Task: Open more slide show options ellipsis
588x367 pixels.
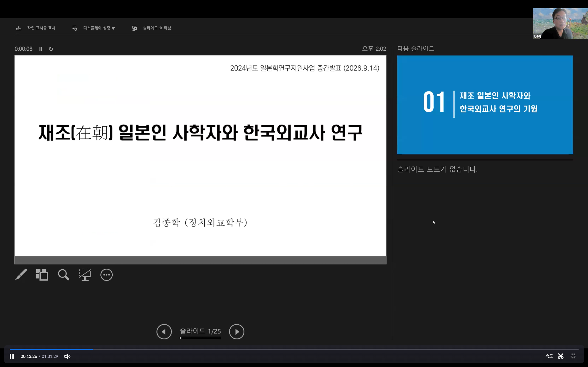Action: 106,275
